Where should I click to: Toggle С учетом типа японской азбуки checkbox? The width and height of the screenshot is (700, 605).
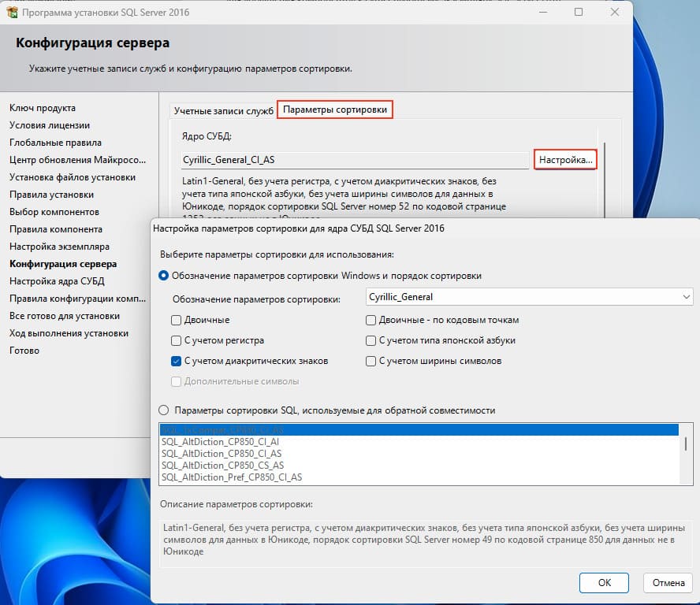[370, 340]
